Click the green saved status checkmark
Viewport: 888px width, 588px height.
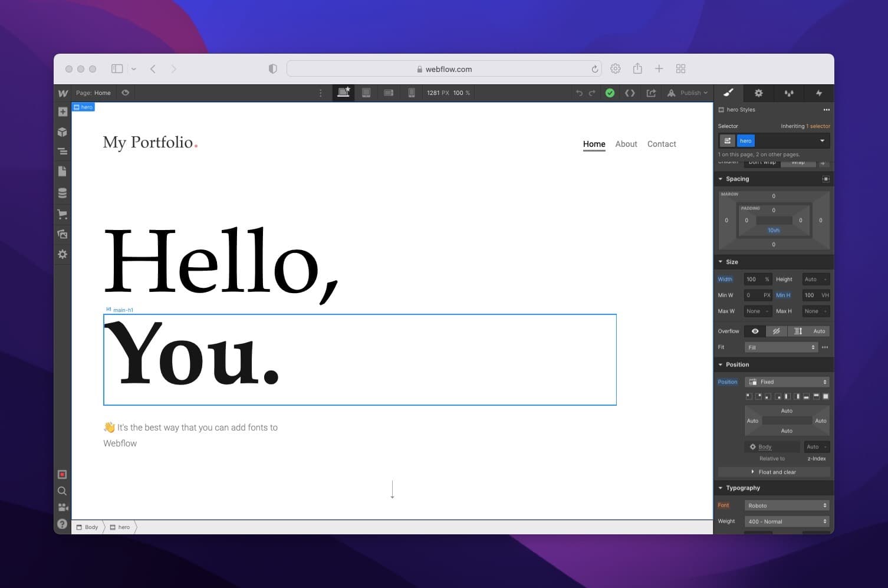click(x=610, y=93)
